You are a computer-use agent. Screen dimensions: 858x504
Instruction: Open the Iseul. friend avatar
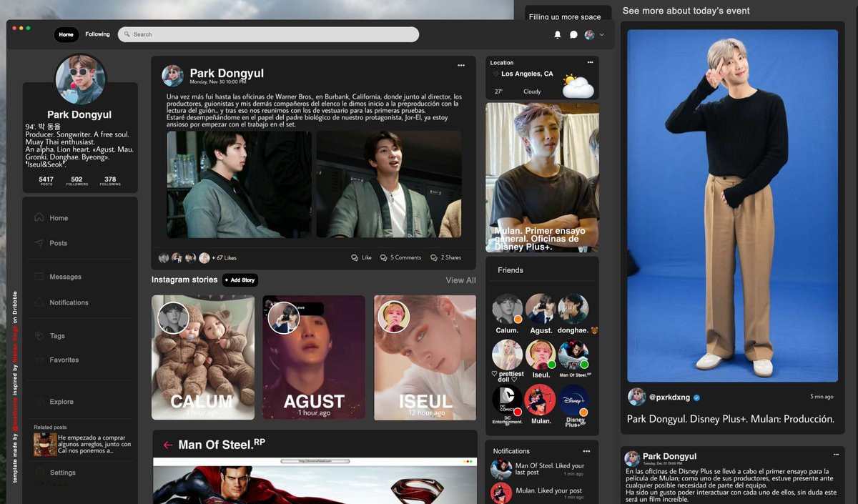point(541,355)
